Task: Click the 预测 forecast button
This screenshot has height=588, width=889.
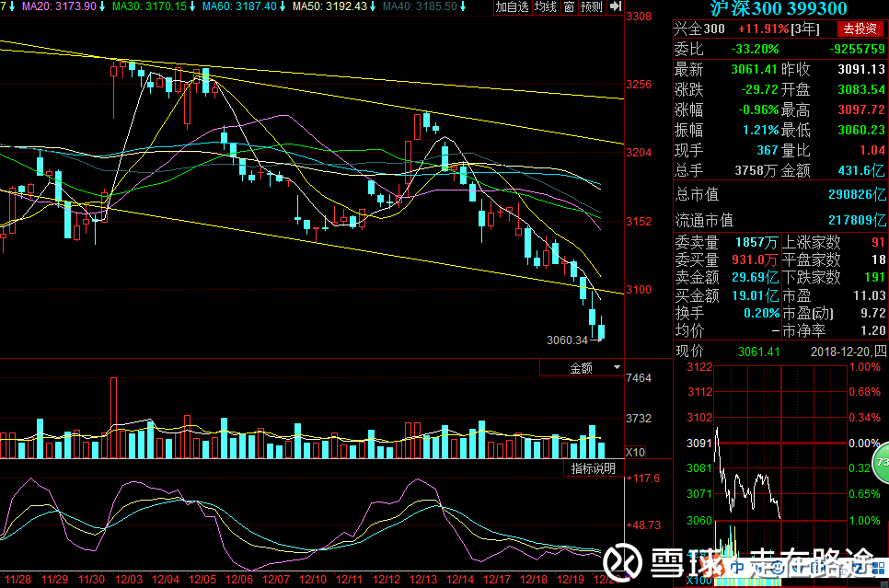Action: click(x=592, y=6)
